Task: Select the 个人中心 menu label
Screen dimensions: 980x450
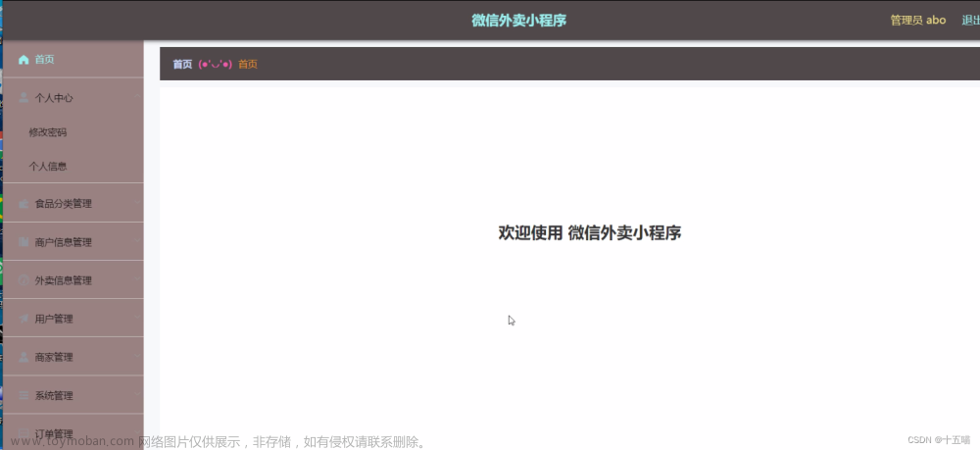Action: click(54, 98)
